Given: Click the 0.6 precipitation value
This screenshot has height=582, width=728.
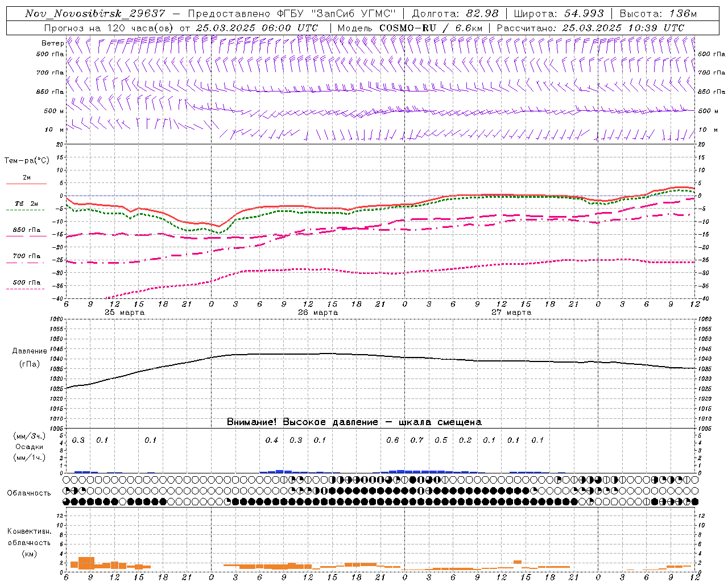Looking at the screenshot, I should coord(392,440).
